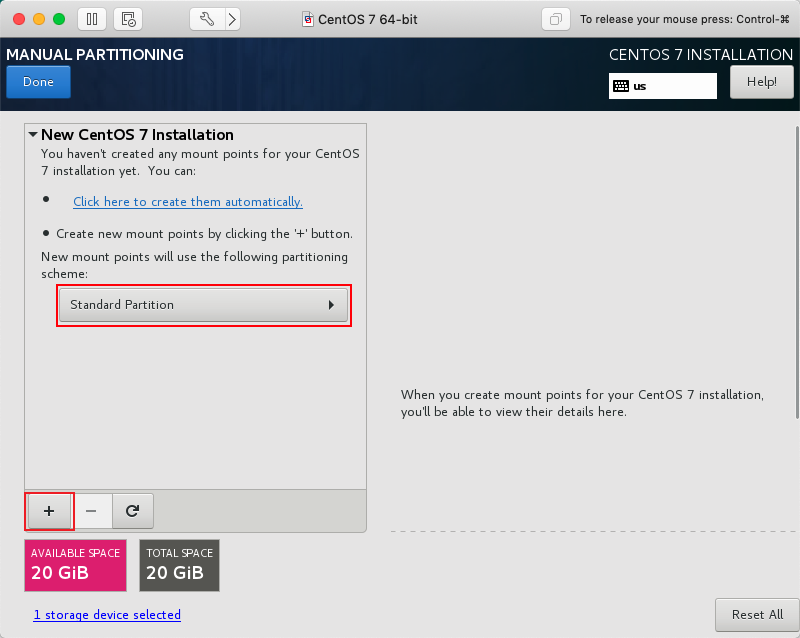Open the Help! button

[x=762, y=82]
